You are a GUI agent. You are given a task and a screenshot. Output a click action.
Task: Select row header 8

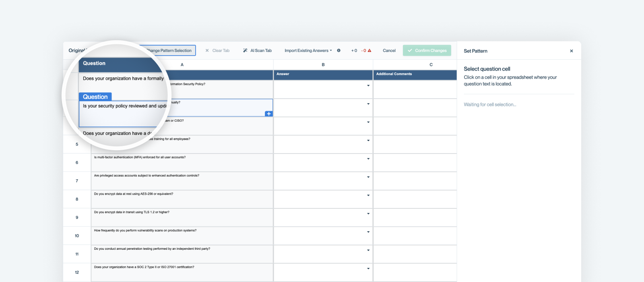tap(77, 199)
